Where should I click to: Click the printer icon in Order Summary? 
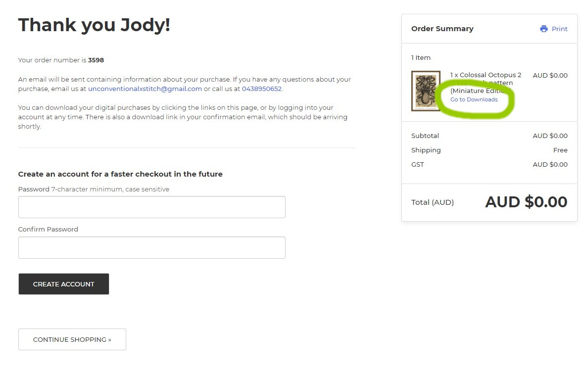[x=544, y=29]
